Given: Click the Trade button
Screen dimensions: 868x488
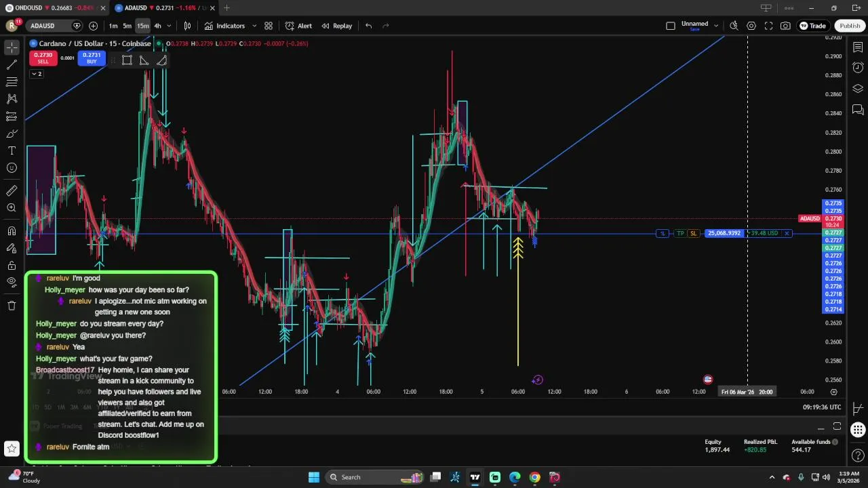Looking at the screenshot, I should 812,26.
